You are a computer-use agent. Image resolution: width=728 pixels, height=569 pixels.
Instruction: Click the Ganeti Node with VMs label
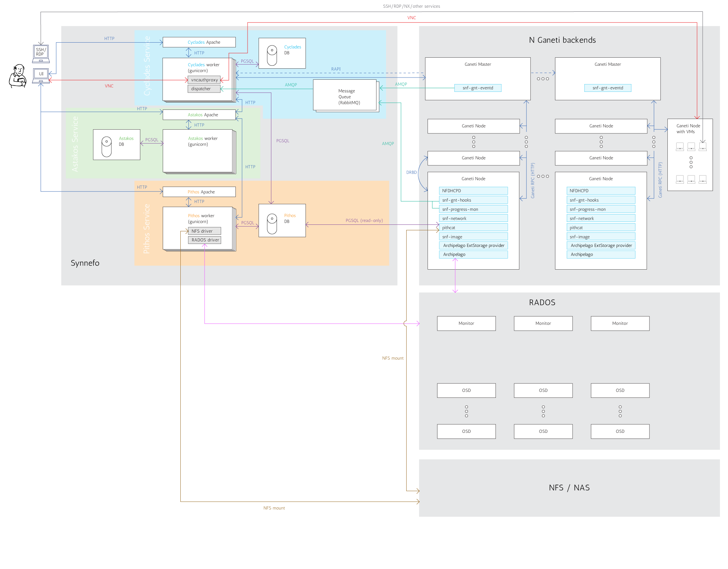[x=688, y=129]
